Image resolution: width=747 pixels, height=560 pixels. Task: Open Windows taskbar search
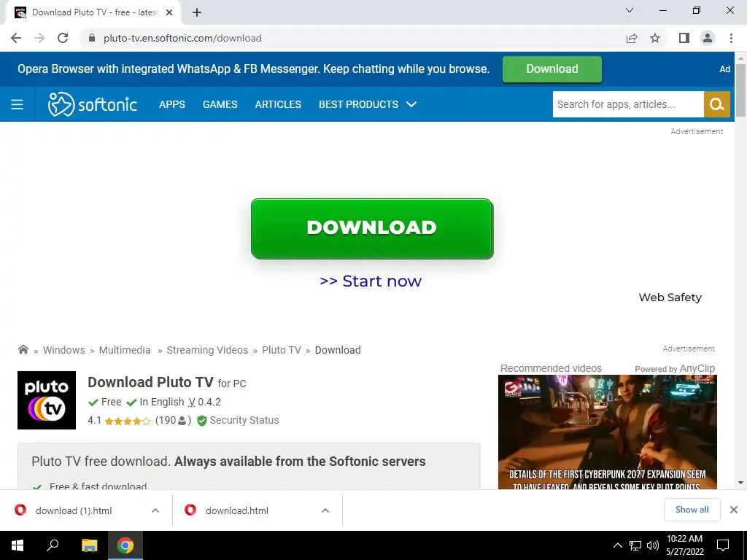[53, 545]
